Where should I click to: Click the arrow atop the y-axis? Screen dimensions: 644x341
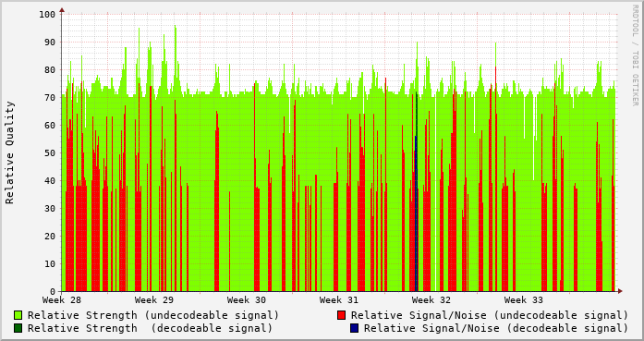pos(62,10)
